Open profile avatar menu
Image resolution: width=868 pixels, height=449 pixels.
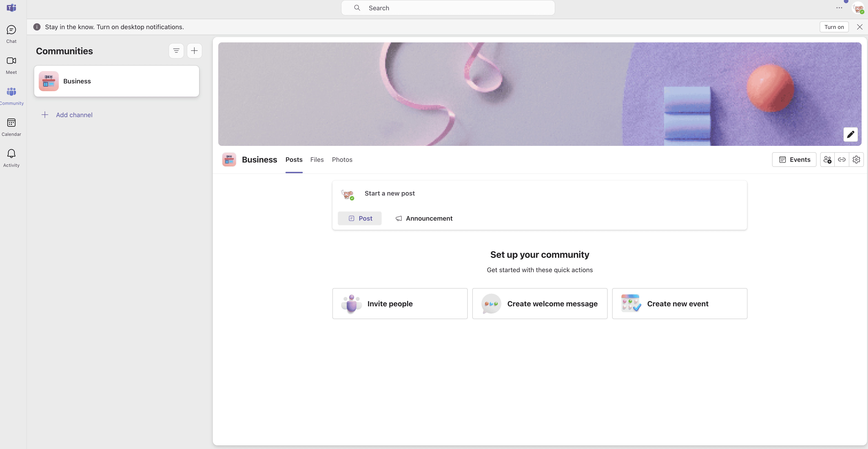click(x=858, y=8)
